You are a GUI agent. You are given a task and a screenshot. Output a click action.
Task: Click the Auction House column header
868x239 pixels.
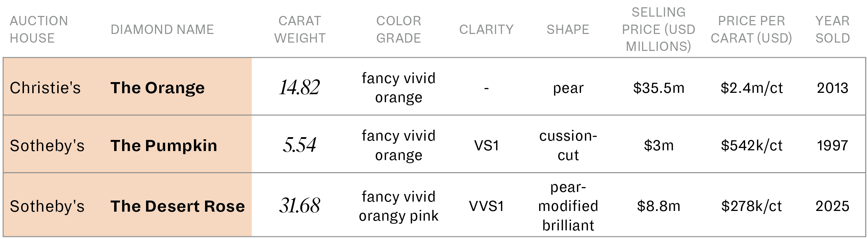(39, 29)
